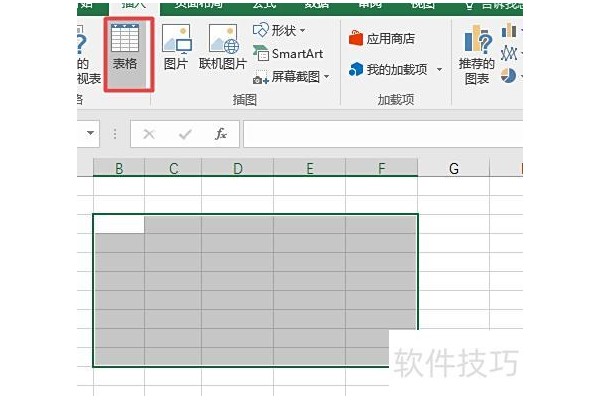Open 应用商店 app store

tap(382, 38)
